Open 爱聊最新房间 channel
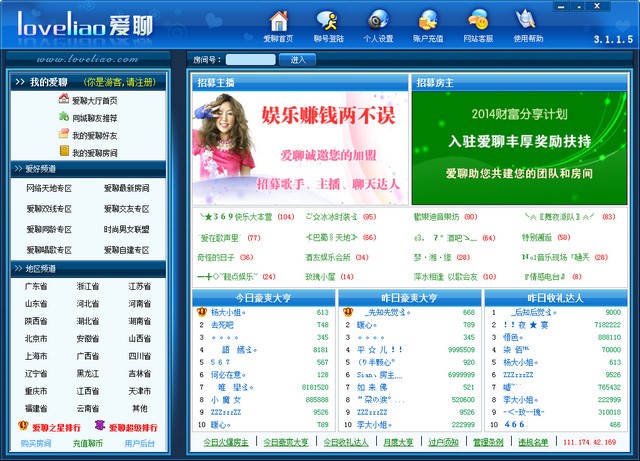The height and width of the screenshot is (461, 640). (x=127, y=188)
